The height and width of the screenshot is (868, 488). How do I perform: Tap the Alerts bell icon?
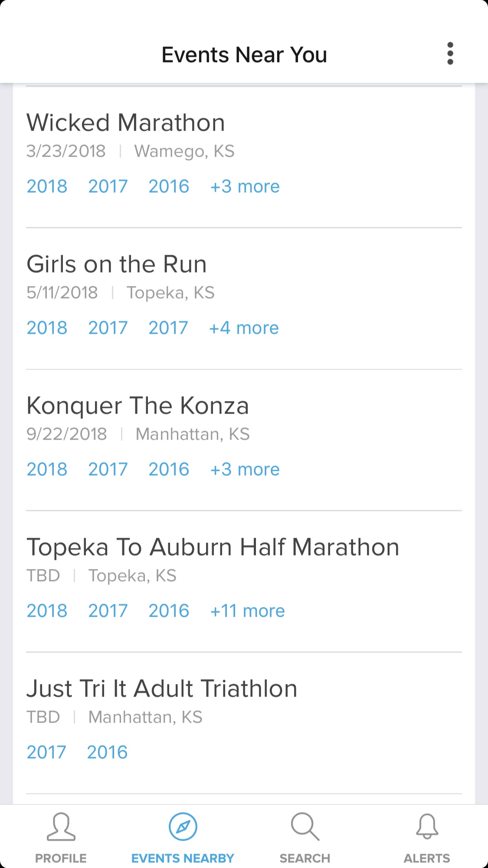tap(427, 827)
